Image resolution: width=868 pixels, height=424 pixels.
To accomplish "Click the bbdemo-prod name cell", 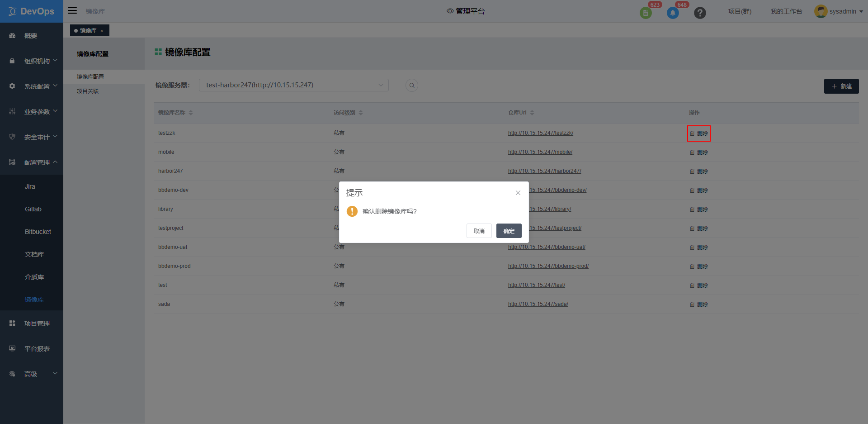I will click(x=175, y=266).
